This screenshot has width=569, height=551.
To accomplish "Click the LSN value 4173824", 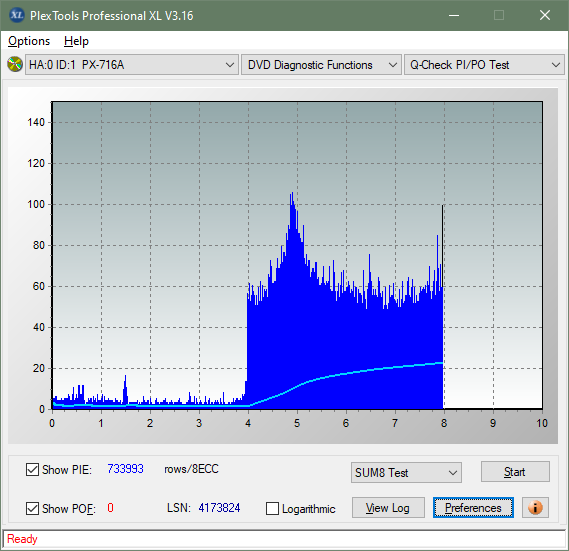I will tap(219, 508).
